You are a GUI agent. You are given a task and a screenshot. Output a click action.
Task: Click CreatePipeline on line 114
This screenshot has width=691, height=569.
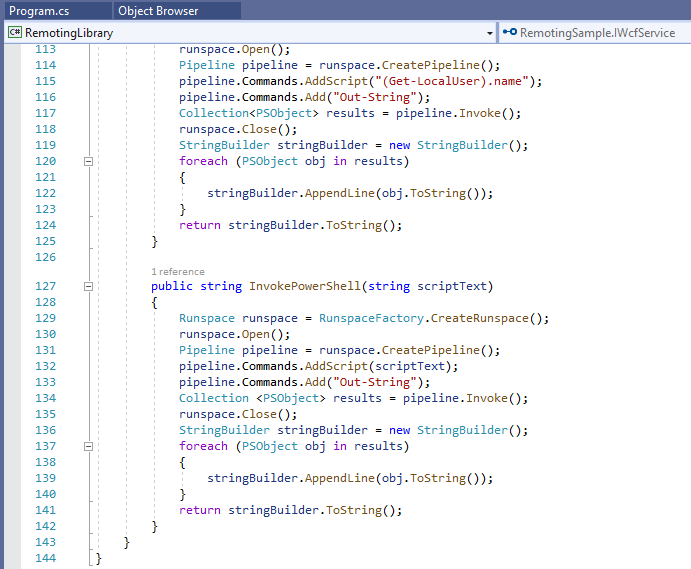point(431,65)
